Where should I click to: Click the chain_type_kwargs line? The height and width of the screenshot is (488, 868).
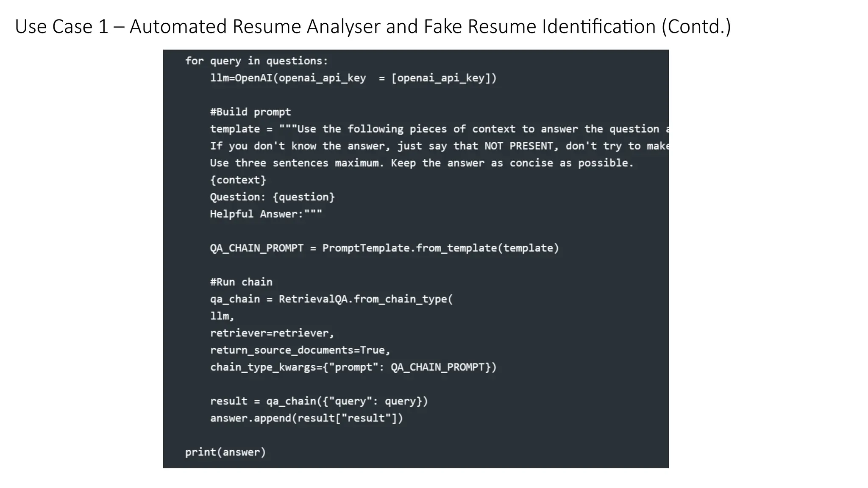(353, 367)
